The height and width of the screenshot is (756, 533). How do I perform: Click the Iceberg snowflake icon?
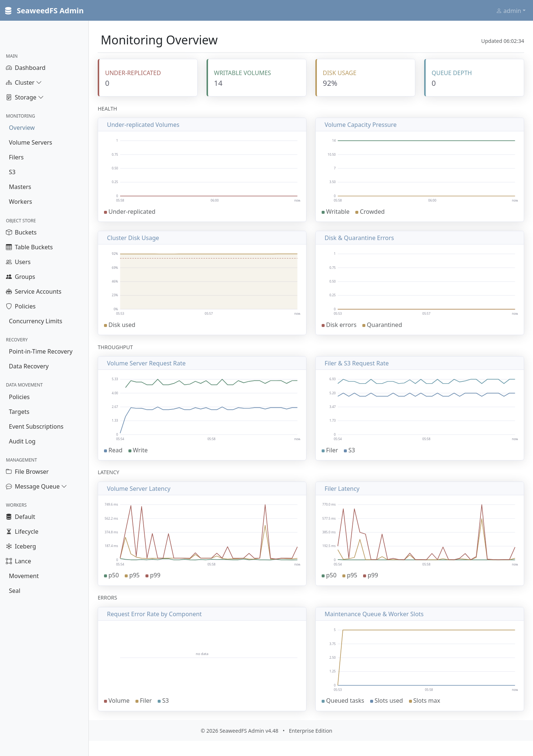tap(9, 546)
